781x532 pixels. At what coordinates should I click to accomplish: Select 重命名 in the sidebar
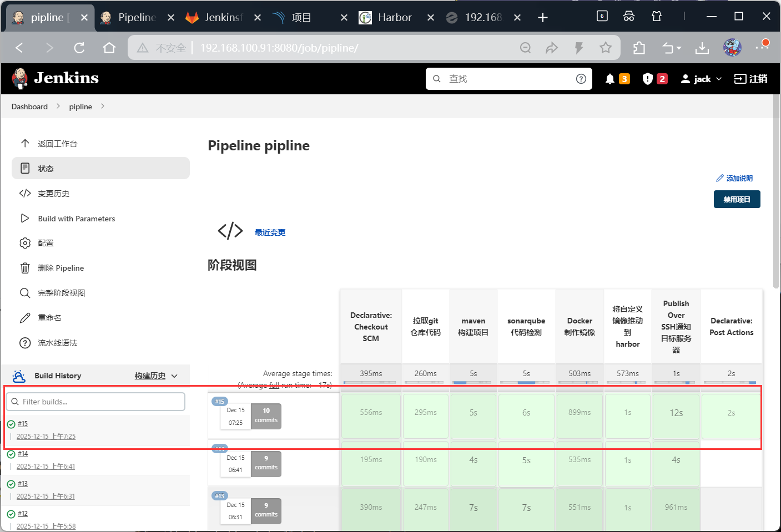point(100,318)
